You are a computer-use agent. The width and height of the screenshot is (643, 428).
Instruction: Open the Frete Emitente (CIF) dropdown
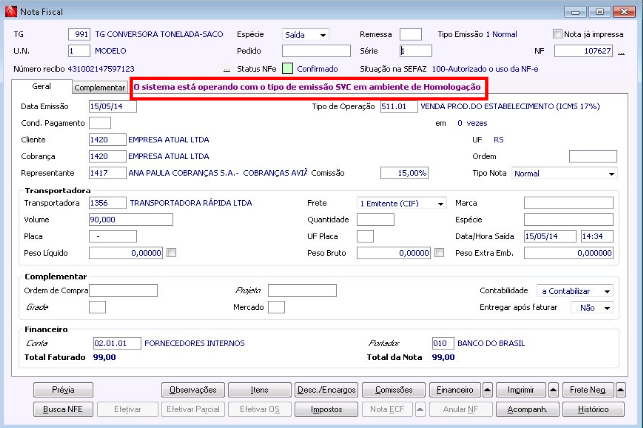click(x=440, y=203)
